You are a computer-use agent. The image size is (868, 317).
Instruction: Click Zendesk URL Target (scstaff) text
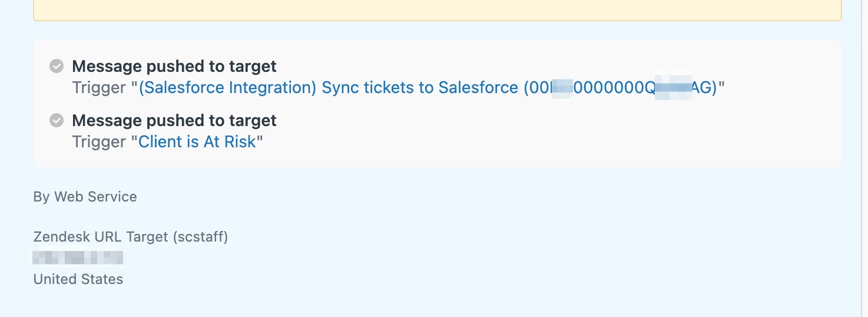click(130, 237)
